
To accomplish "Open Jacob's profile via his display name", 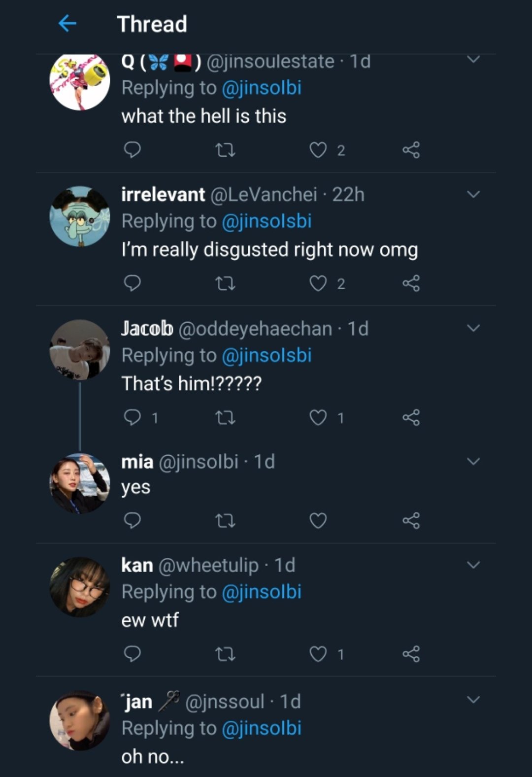I will pos(147,329).
